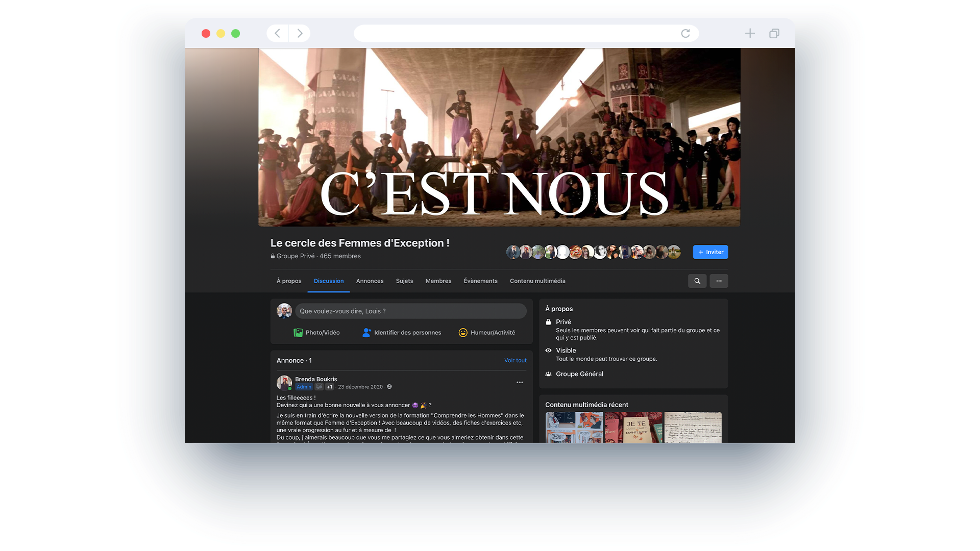Click the Voir tout link
The image size is (980, 551).
[x=515, y=360]
